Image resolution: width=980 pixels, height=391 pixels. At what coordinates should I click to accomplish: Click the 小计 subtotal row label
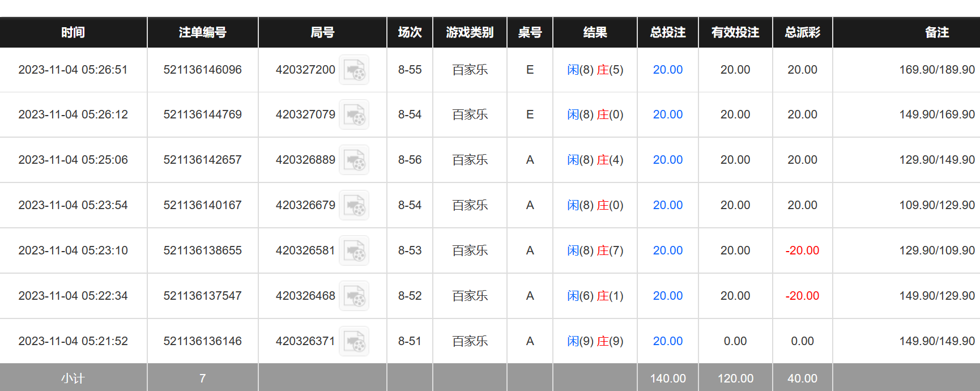click(73, 378)
